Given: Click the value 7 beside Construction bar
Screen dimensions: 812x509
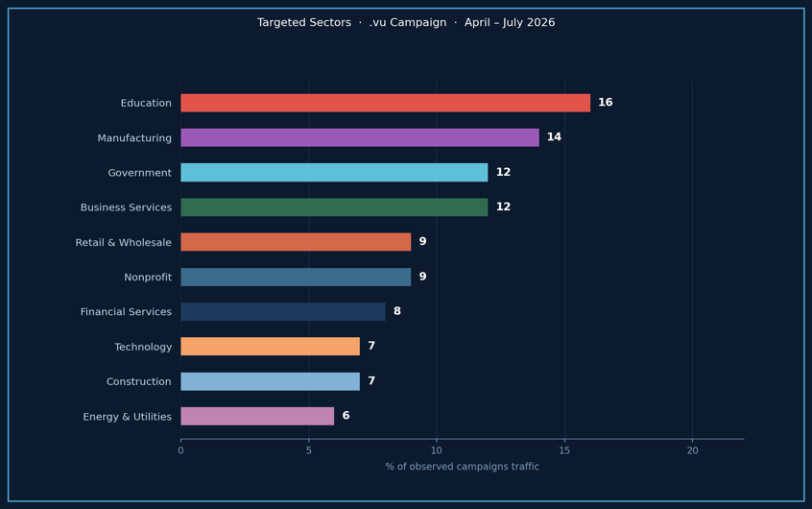Looking at the screenshot, I should [371, 381].
